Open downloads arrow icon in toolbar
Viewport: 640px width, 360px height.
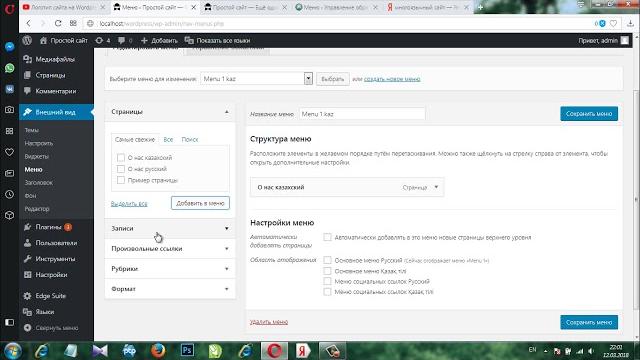[x=631, y=24]
